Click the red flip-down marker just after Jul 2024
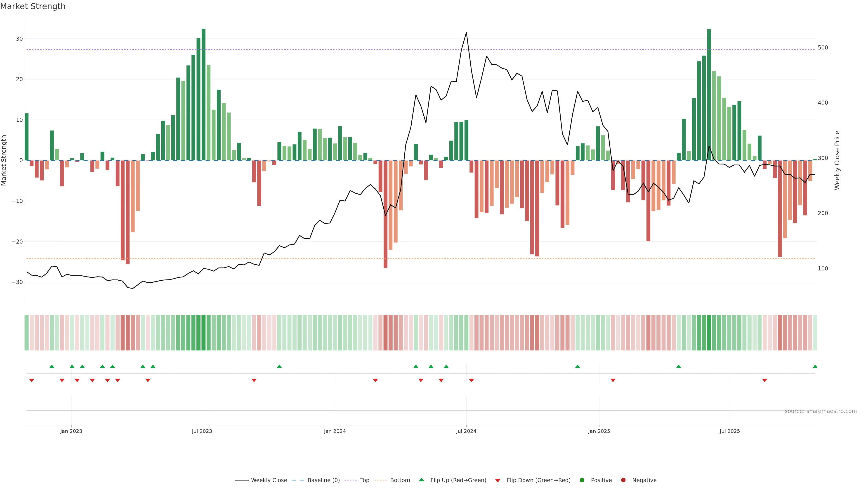 click(471, 380)
